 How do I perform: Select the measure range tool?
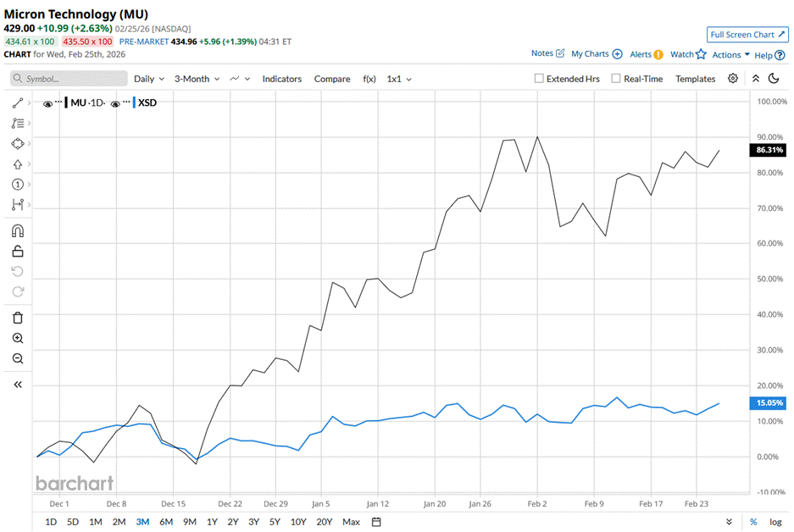18,204
